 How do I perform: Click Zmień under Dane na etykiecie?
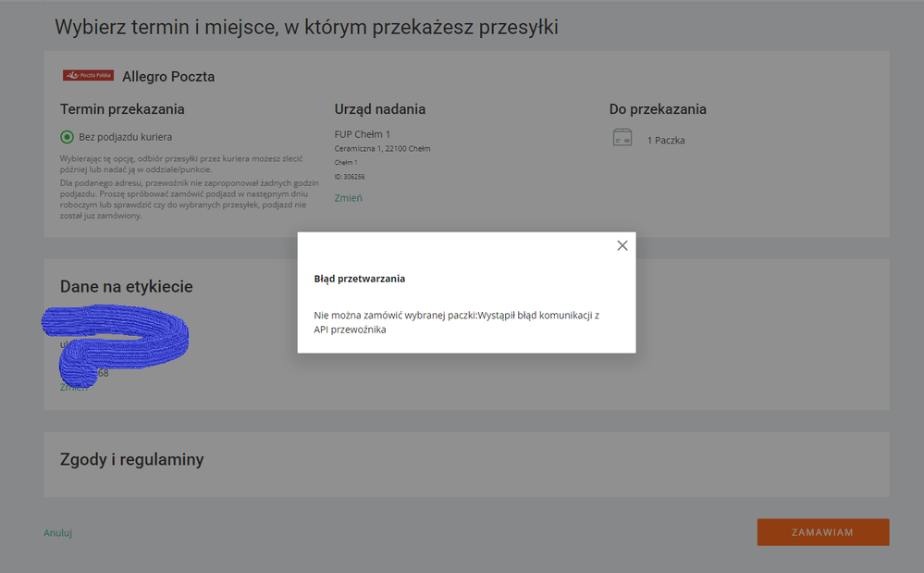pyautogui.click(x=74, y=387)
